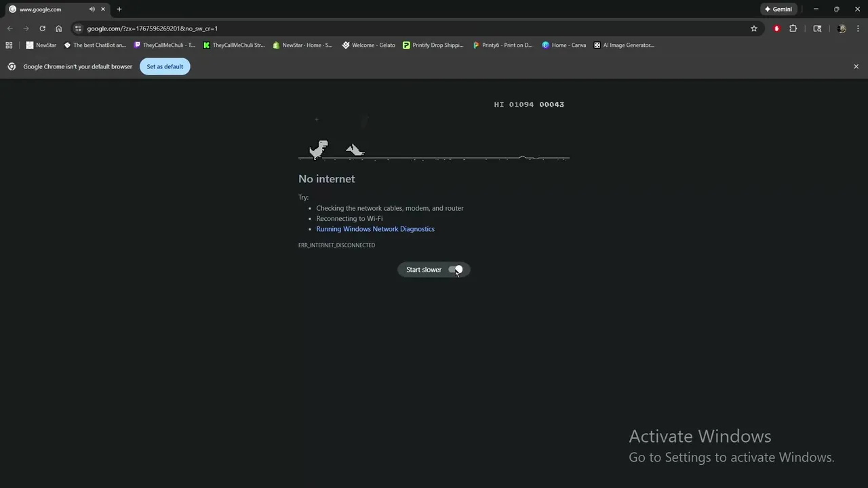Click the tab search icon beside extensions

817,28
